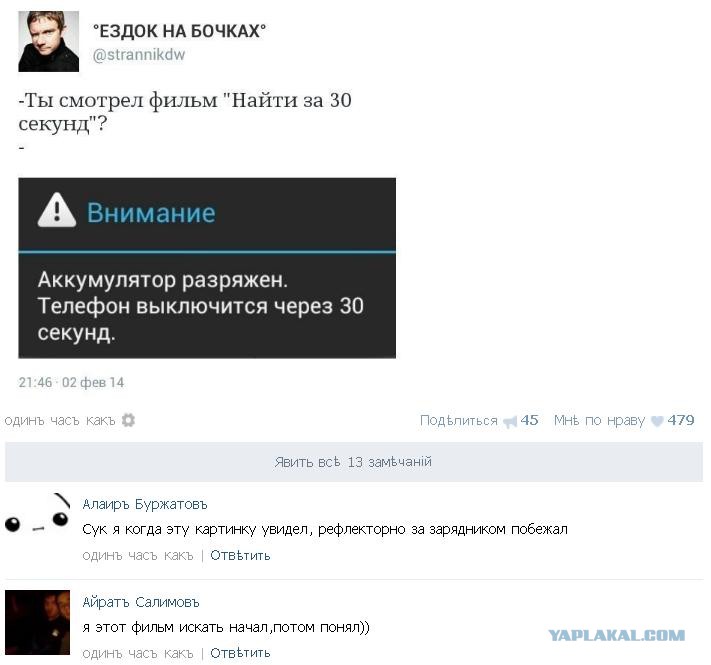Click the heart like icon
The width and height of the screenshot is (711, 665).
(x=657, y=421)
